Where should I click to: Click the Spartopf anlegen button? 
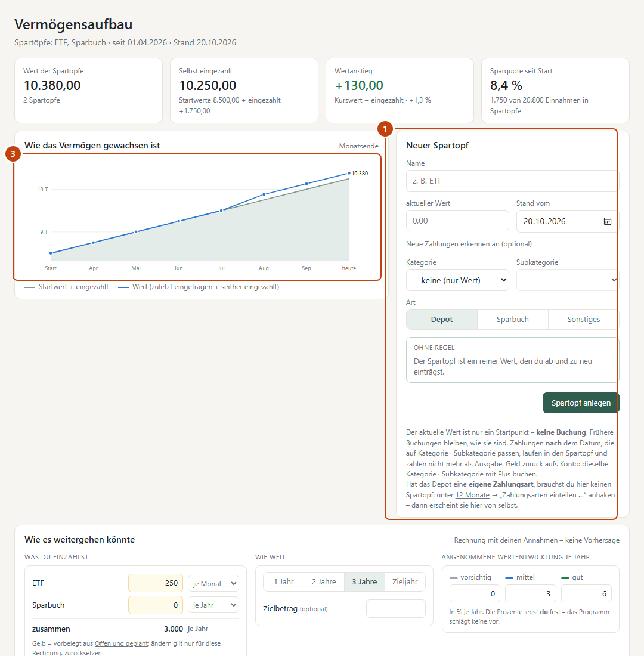pyautogui.click(x=581, y=403)
